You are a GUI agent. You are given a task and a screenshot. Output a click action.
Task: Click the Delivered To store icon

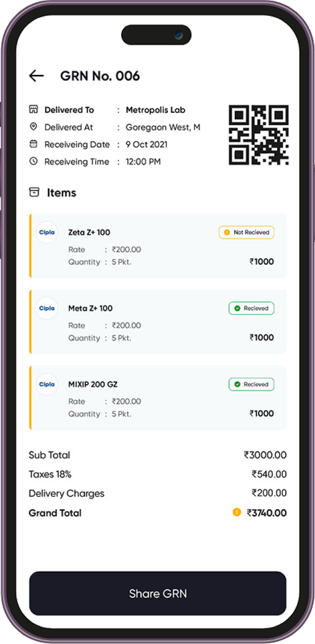click(34, 110)
